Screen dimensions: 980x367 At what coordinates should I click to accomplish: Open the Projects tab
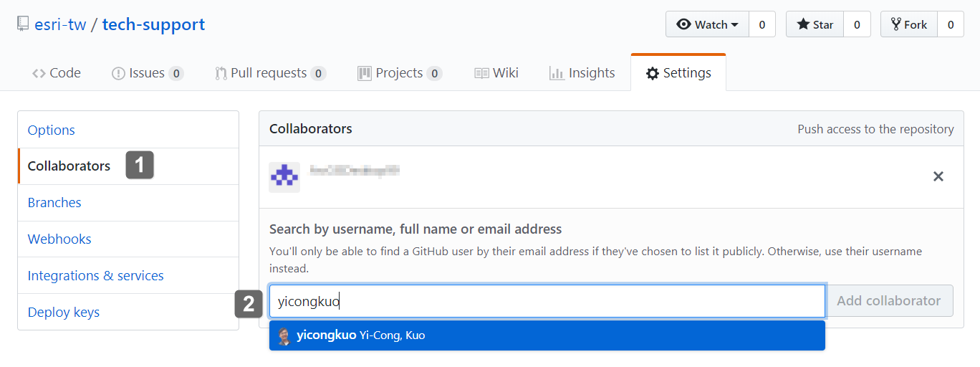[399, 73]
